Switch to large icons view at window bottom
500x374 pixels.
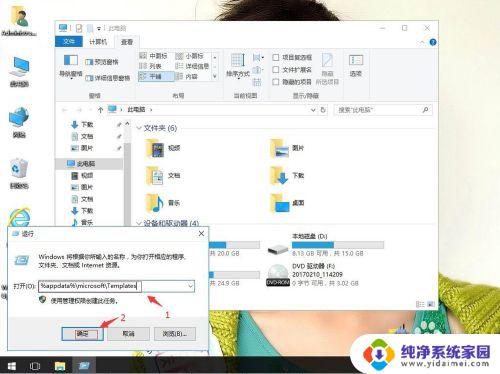tap(430, 304)
